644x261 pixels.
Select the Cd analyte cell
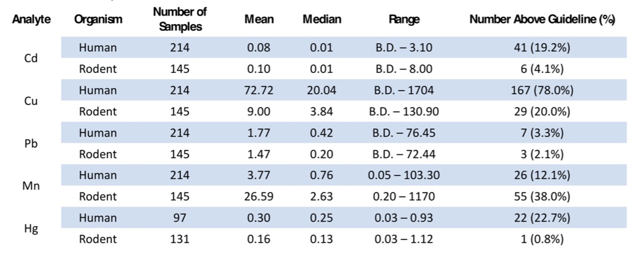click(30, 58)
